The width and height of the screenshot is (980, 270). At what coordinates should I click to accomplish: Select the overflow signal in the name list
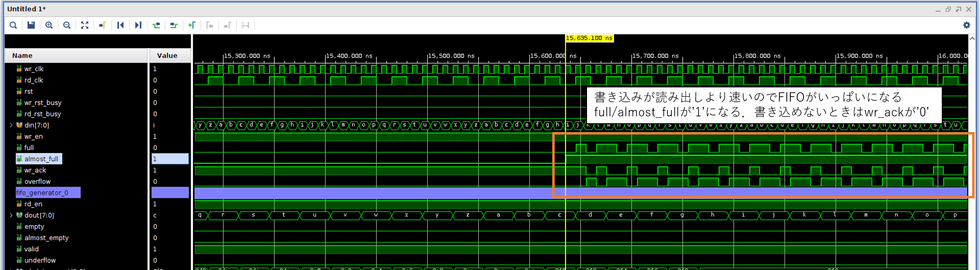pyautogui.click(x=38, y=182)
